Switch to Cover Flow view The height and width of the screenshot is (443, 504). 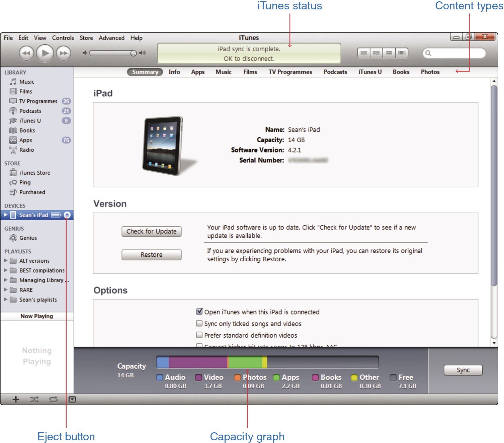[x=402, y=53]
